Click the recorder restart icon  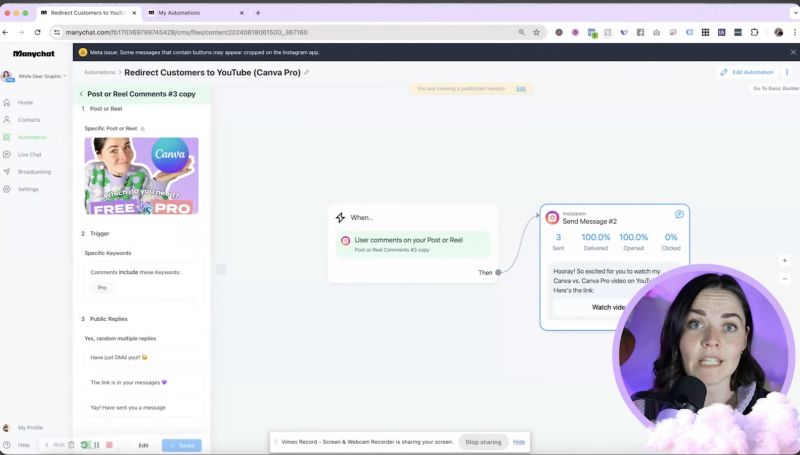tap(84, 445)
